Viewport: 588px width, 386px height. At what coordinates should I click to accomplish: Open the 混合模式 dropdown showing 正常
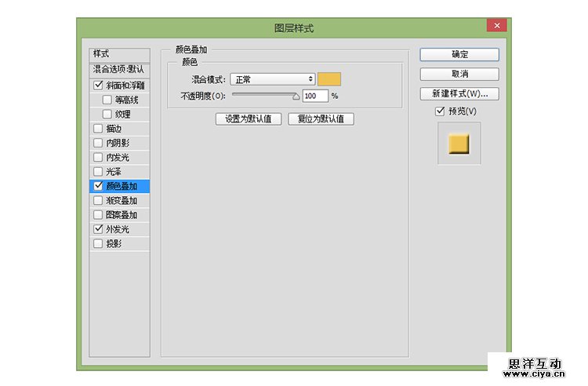(272, 79)
